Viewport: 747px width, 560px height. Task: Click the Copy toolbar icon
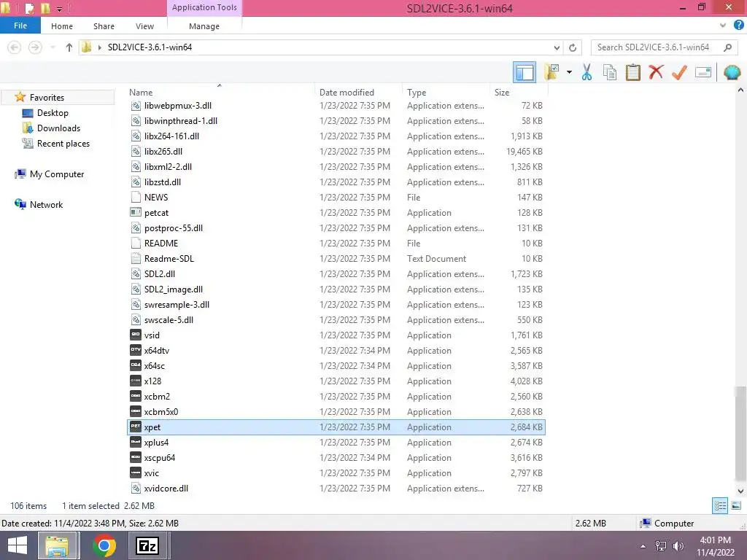610,72
